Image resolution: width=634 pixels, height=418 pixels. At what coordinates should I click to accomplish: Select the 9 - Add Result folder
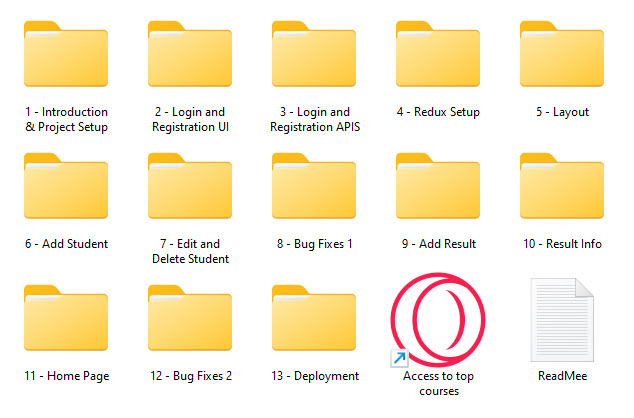438,186
